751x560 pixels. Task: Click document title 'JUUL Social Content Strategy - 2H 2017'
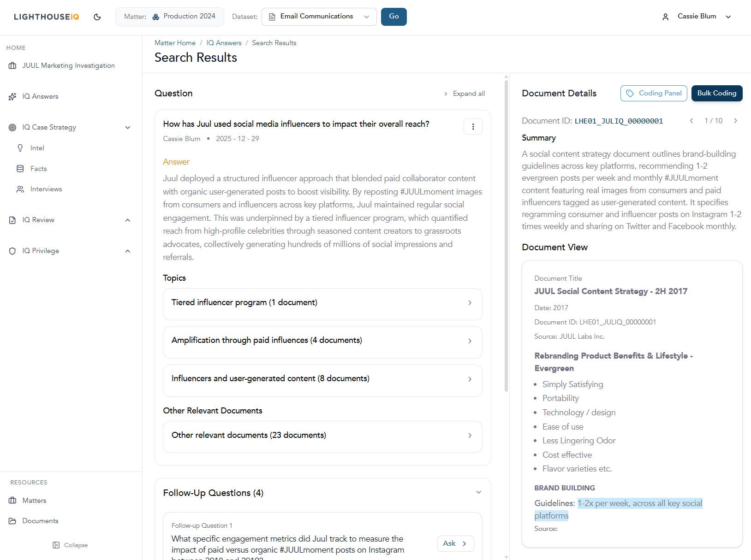click(x=611, y=291)
